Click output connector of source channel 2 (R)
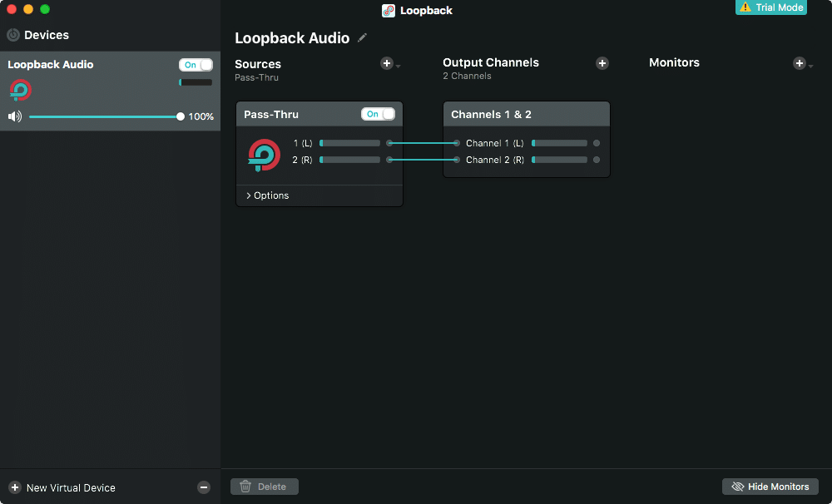 tap(389, 160)
